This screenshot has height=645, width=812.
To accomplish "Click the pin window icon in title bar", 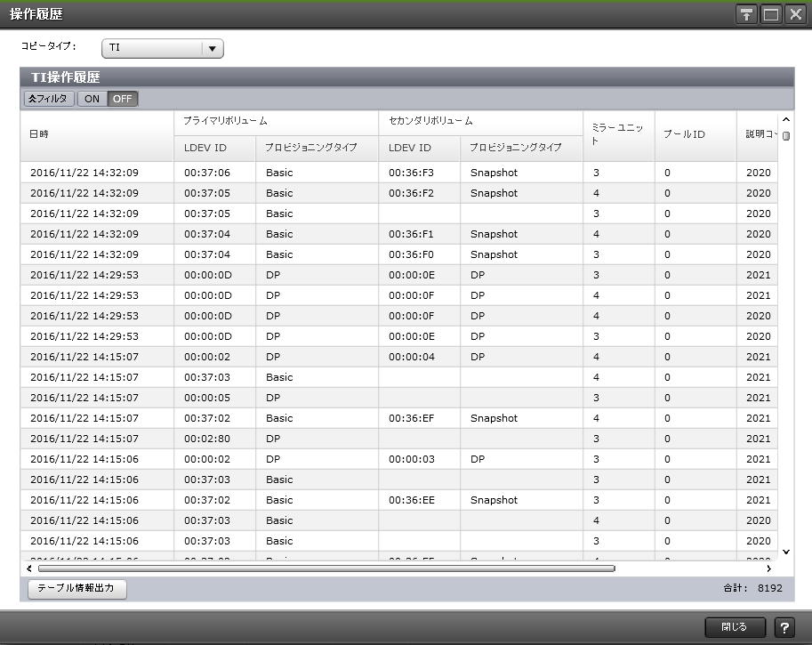I will point(746,14).
